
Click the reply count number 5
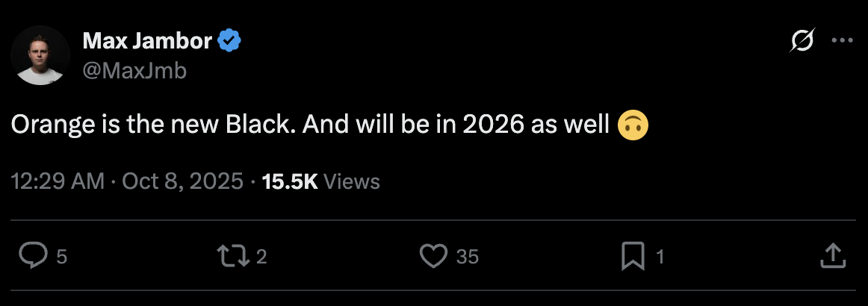point(62,257)
